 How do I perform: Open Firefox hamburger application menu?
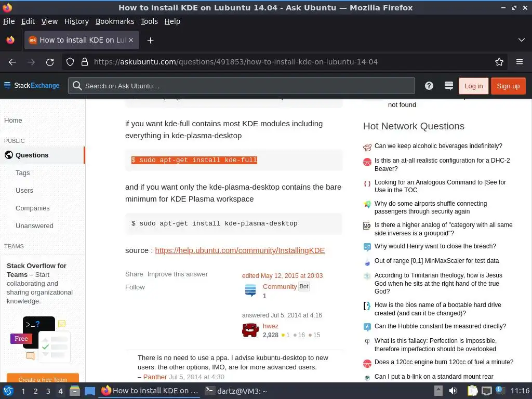(x=520, y=62)
